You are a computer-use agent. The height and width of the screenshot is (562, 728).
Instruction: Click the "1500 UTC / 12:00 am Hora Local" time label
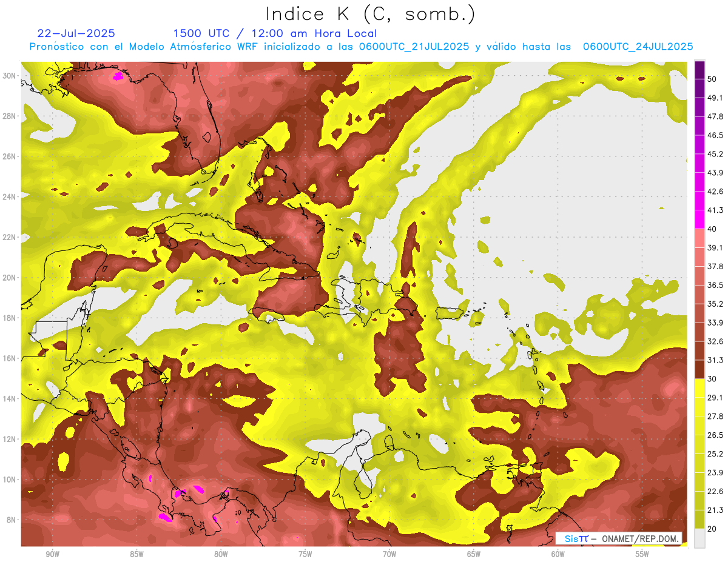(x=275, y=33)
